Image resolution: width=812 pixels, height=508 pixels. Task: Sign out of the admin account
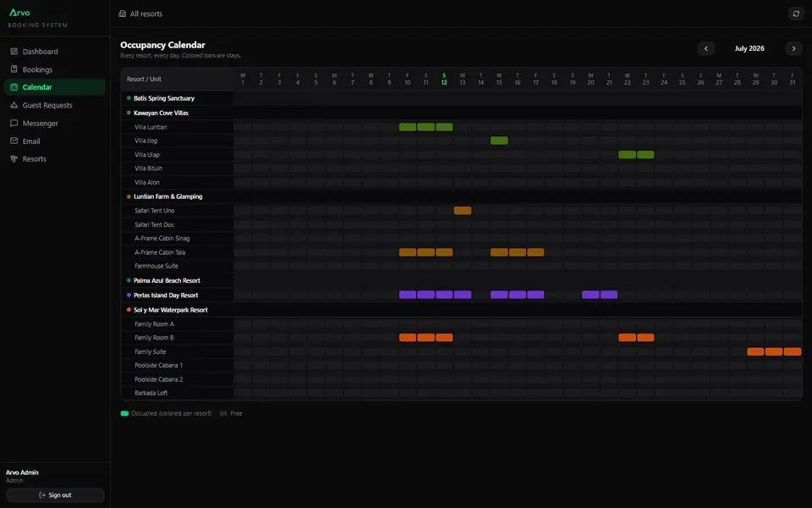[55, 495]
